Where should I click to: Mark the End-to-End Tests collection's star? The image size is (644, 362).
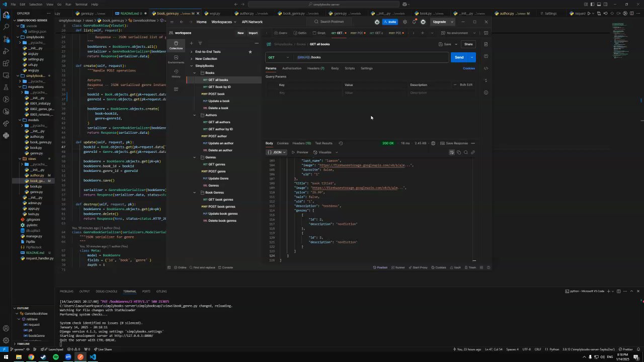point(250,52)
